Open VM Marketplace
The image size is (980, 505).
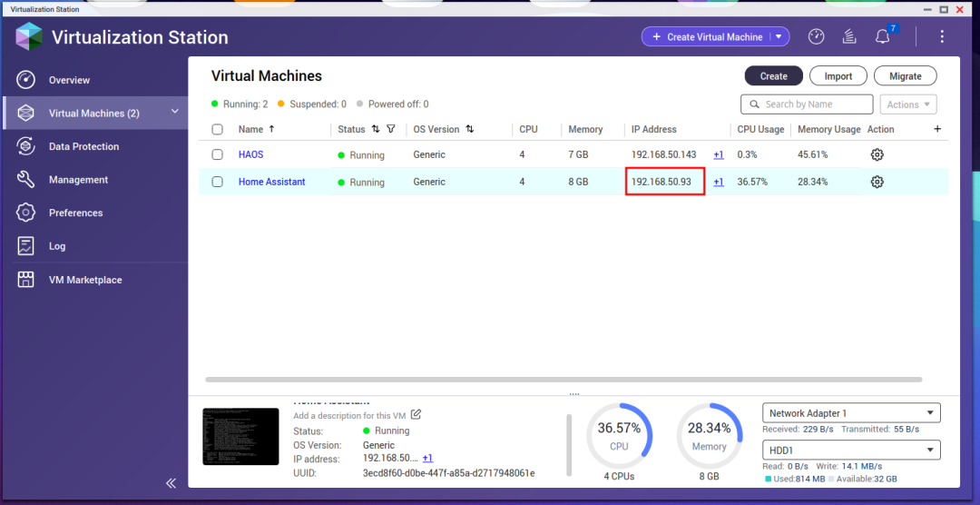coord(93,280)
